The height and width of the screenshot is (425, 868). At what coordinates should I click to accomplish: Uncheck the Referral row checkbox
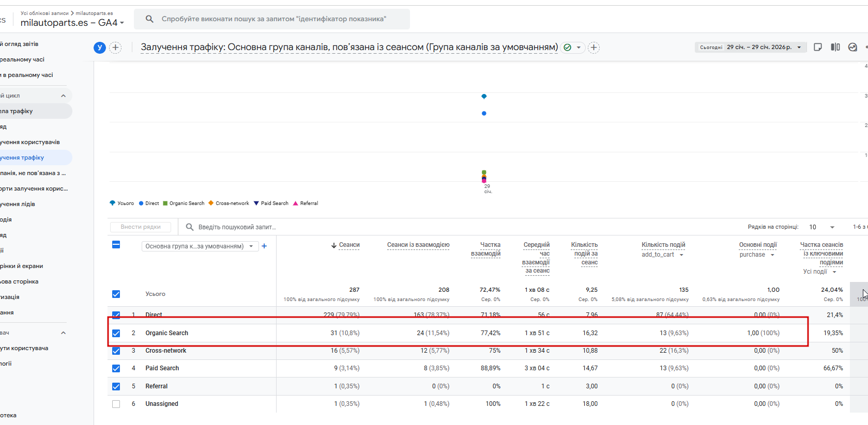point(116,386)
